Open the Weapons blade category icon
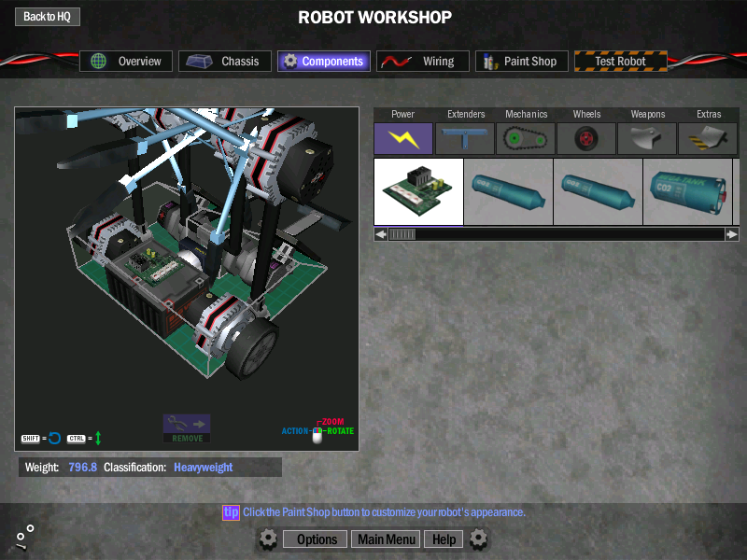 tap(647, 139)
